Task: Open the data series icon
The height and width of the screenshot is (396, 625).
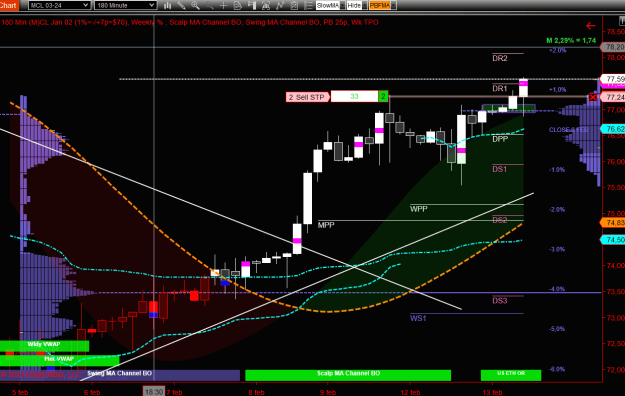Action: (x=266, y=5)
